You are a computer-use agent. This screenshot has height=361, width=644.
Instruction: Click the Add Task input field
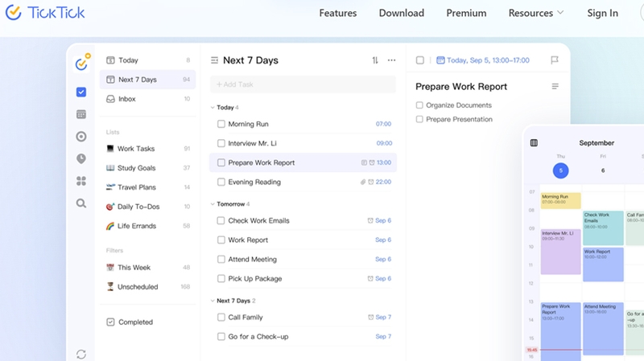coord(303,84)
